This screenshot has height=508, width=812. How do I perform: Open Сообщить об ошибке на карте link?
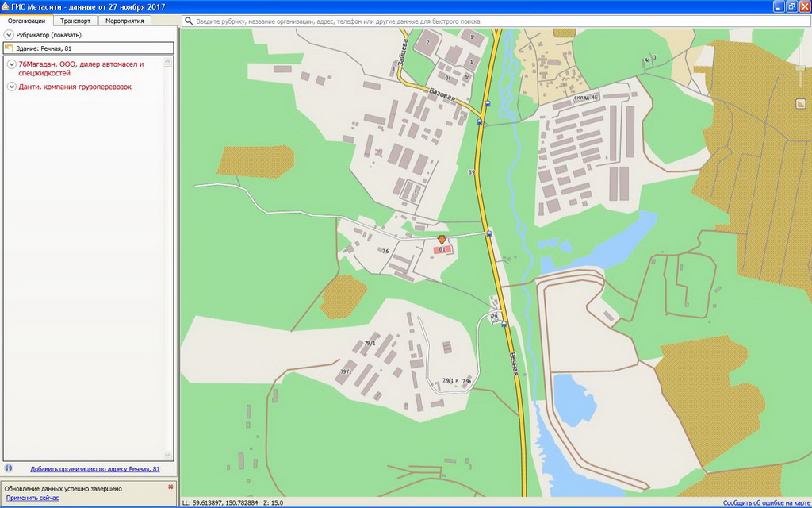[x=766, y=502]
